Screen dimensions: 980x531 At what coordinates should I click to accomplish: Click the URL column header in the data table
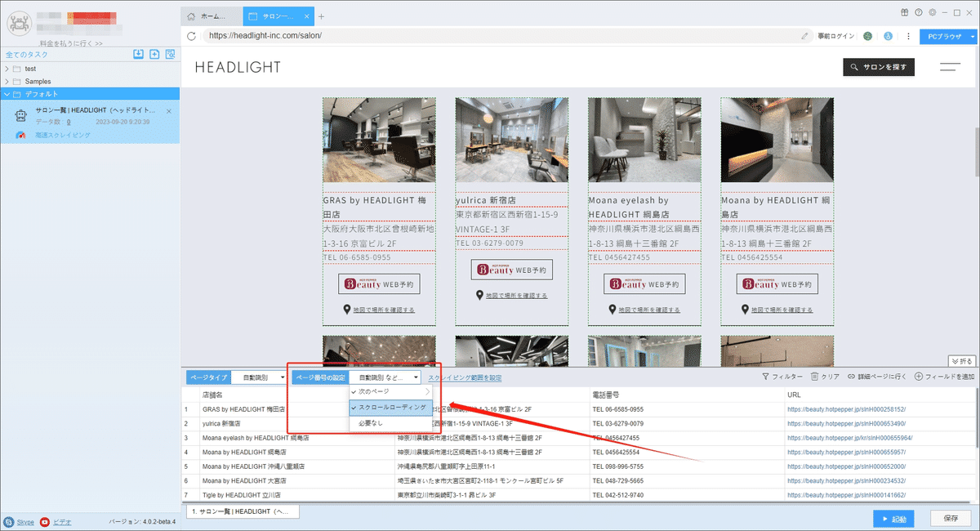pos(795,394)
